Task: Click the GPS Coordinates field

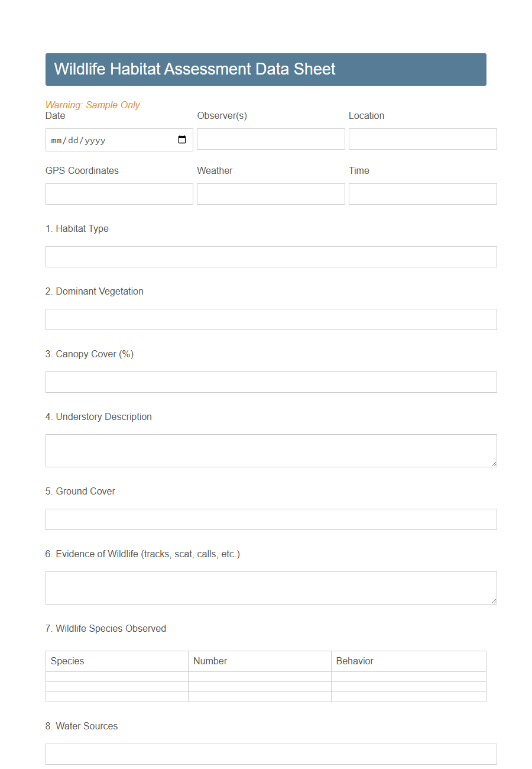Action: pyautogui.click(x=119, y=193)
